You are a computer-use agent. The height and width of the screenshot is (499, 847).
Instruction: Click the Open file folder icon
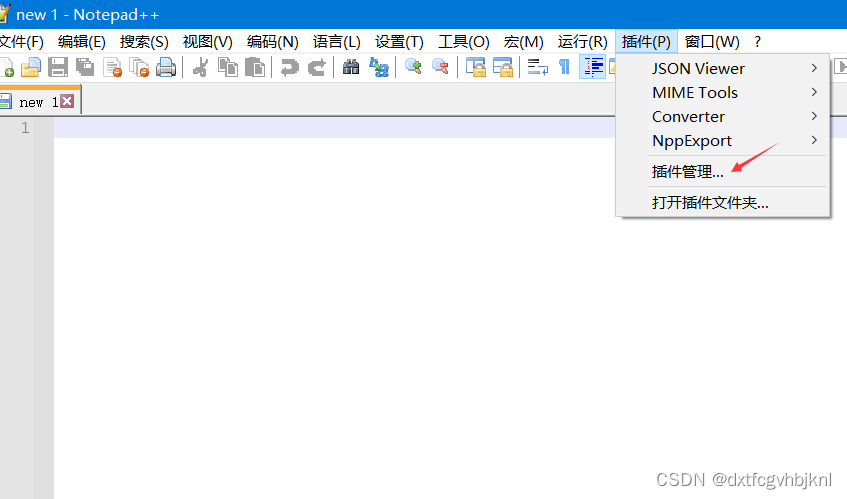31,68
